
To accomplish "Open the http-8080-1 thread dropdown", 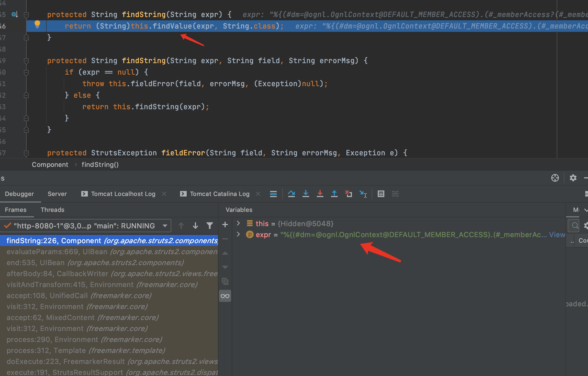I will 86,226.
